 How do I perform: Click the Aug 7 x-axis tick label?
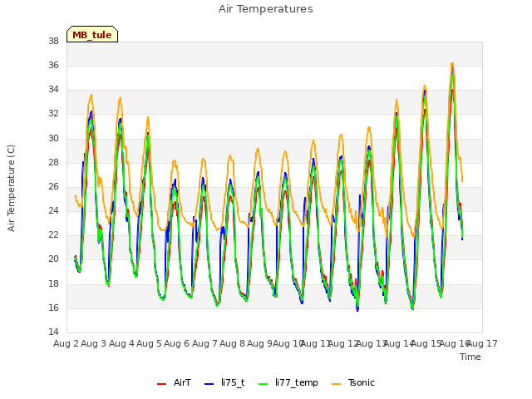pos(204,343)
